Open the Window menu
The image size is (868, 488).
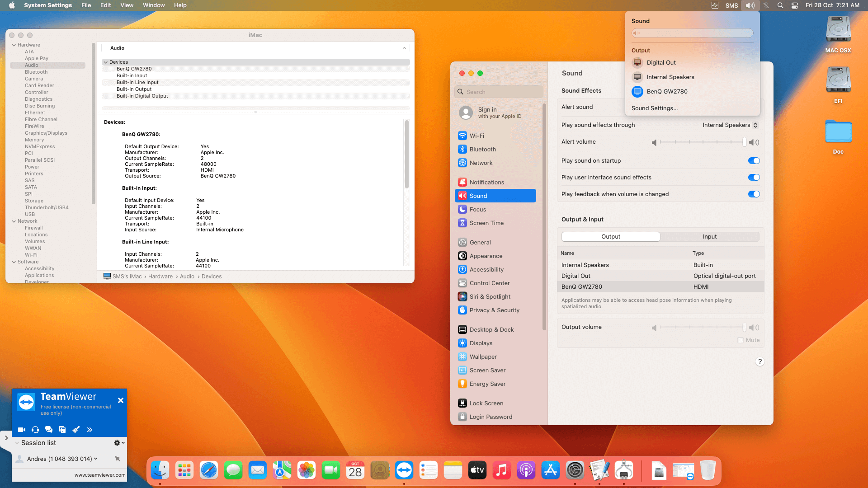pyautogui.click(x=153, y=5)
